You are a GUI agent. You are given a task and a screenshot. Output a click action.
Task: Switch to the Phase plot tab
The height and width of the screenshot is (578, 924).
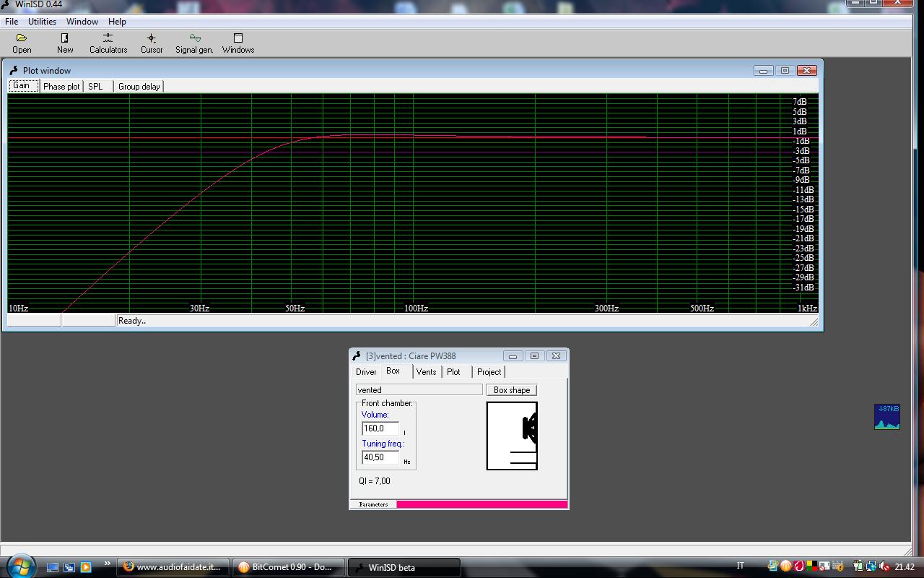(61, 87)
